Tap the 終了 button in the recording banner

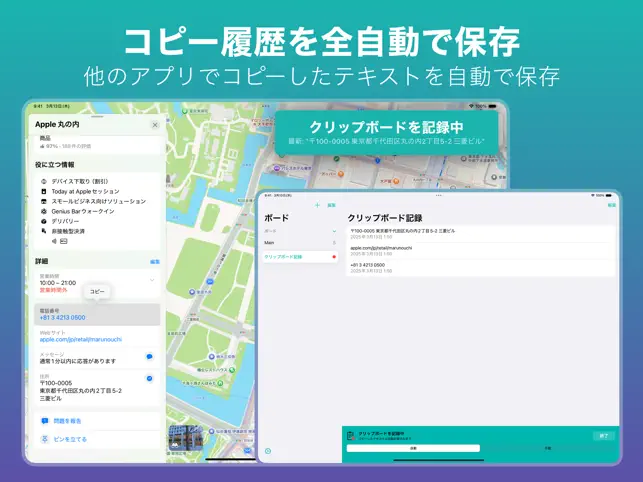pos(604,436)
